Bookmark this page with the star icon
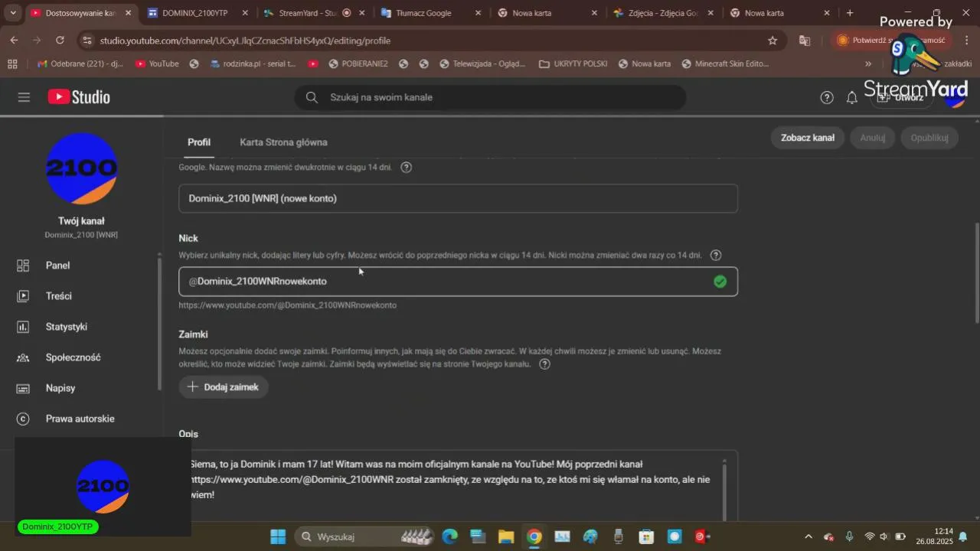The image size is (980, 551). click(773, 41)
